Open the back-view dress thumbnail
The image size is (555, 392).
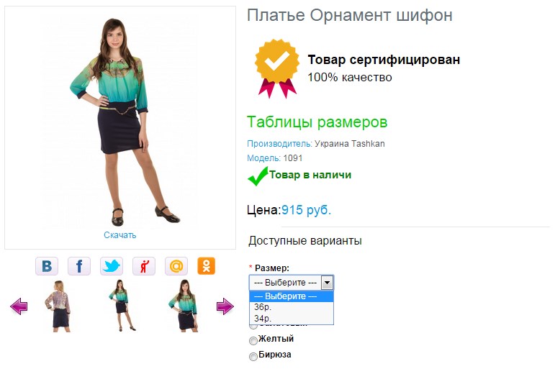[58, 306]
